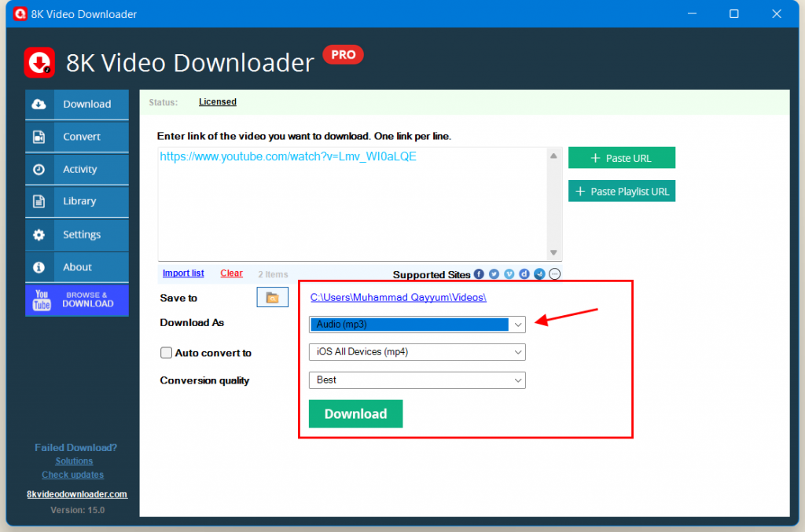The width and height of the screenshot is (805, 532).
Task: Click the Convert film icon in sidebar
Action: click(x=39, y=137)
